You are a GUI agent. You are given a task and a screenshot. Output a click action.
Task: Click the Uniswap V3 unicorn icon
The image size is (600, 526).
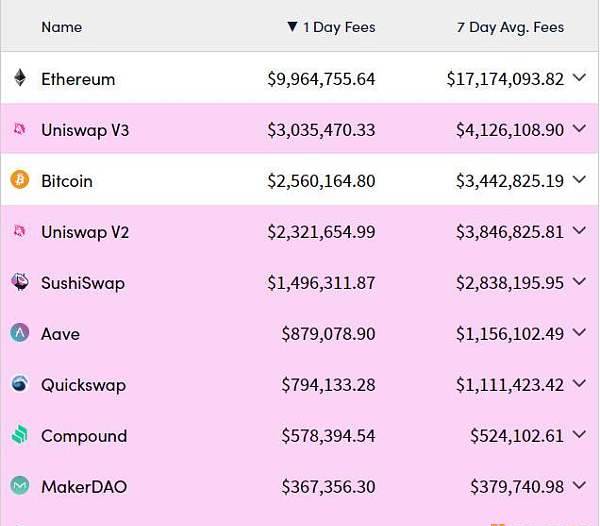coord(20,129)
